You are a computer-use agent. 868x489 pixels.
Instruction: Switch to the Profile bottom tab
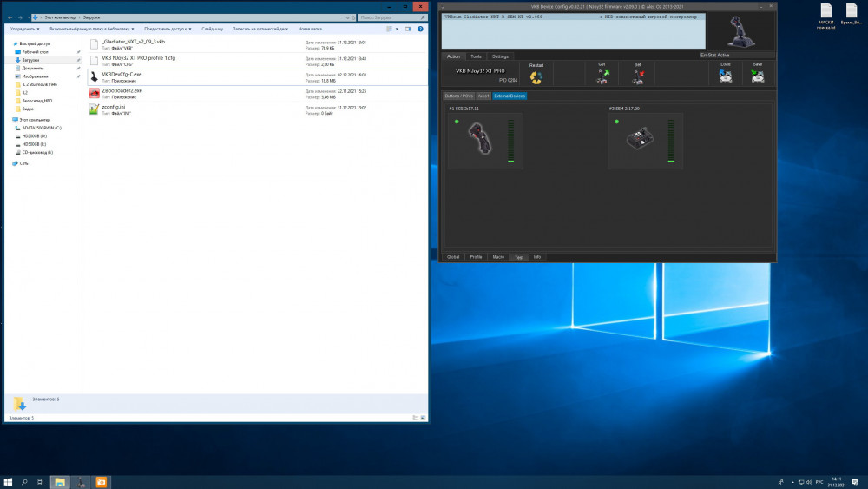click(476, 257)
